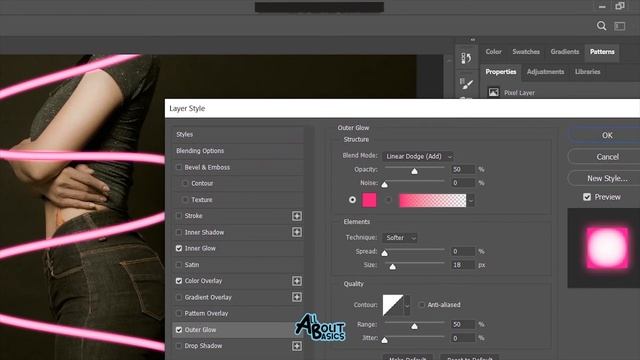Click the Spread percentage field
The width and height of the screenshot is (640, 360).
point(463,251)
